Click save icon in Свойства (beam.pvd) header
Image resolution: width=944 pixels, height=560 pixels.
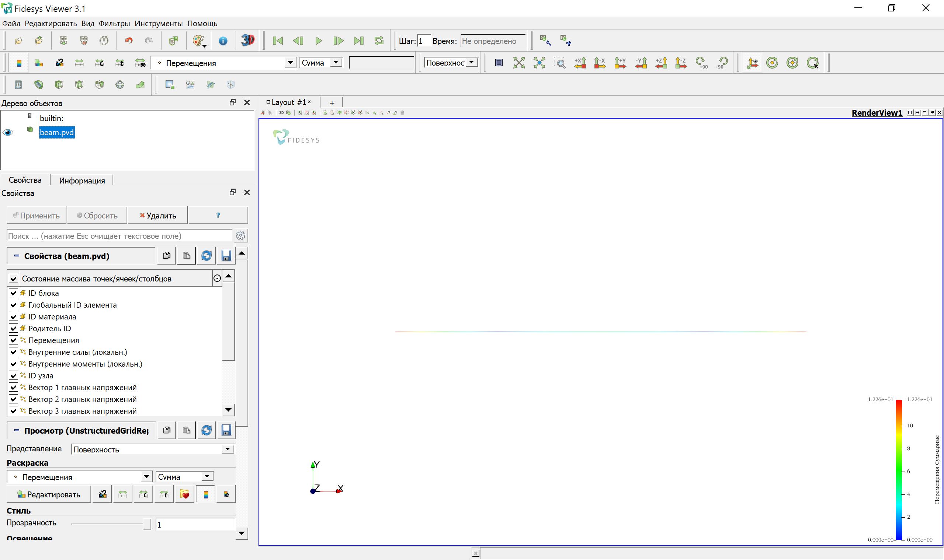[x=226, y=255]
